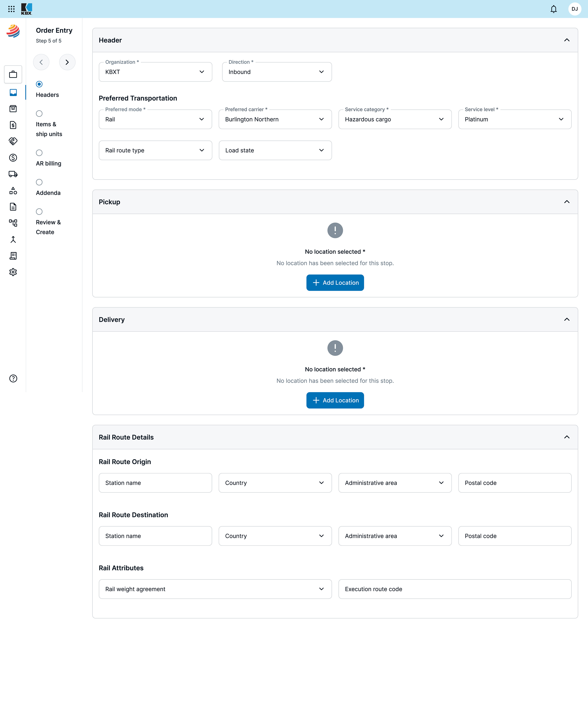Click the KBX logo

(x=26, y=9)
